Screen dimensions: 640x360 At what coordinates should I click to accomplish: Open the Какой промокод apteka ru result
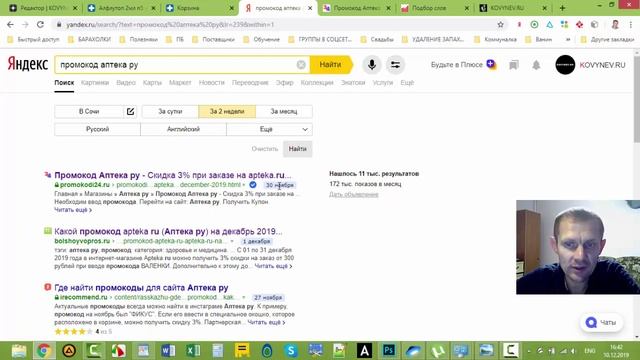point(168,231)
